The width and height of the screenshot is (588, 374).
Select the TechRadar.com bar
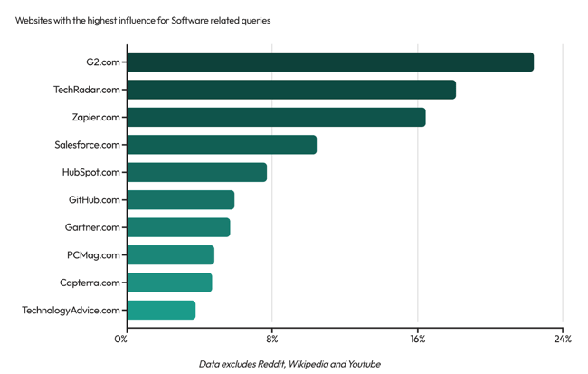tap(291, 90)
